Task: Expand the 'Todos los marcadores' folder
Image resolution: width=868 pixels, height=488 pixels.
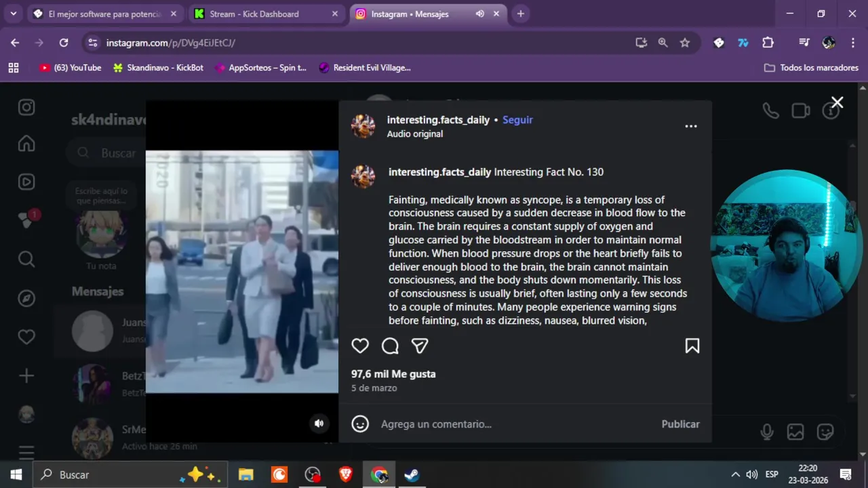Action: (x=811, y=68)
